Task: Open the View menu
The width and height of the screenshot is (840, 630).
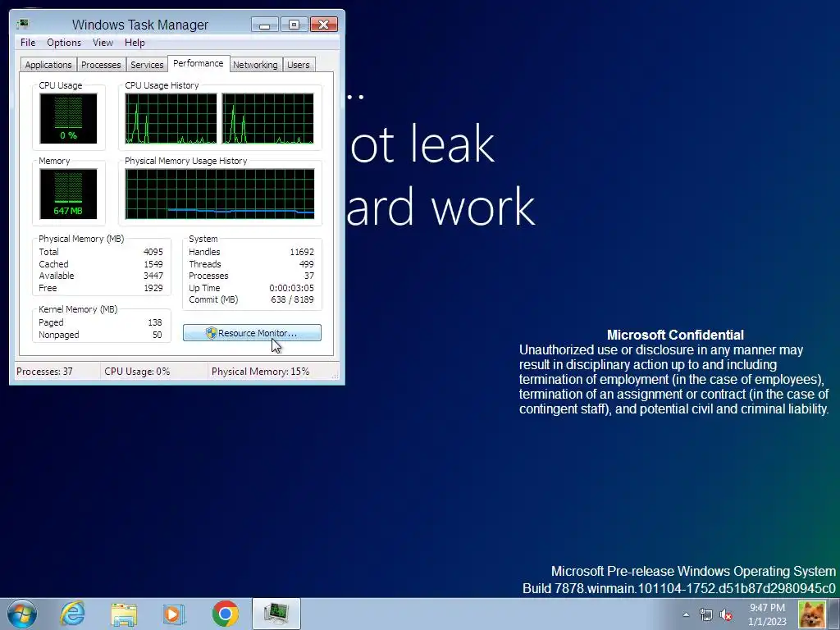Action: pyautogui.click(x=103, y=43)
